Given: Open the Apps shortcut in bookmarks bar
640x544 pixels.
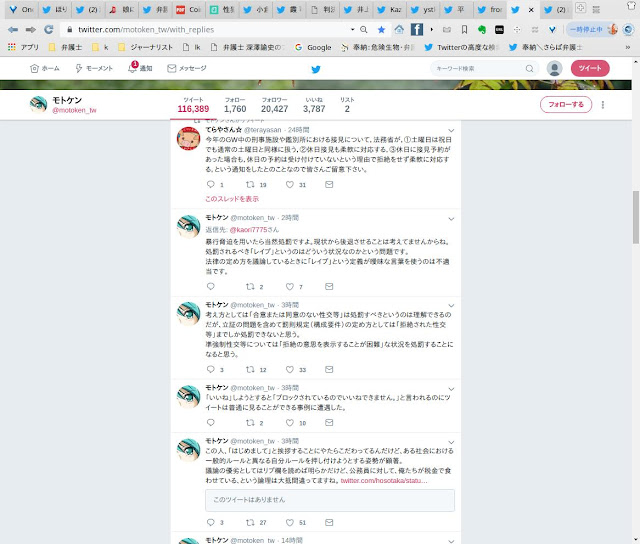Looking at the screenshot, I should [x=23, y=47].
